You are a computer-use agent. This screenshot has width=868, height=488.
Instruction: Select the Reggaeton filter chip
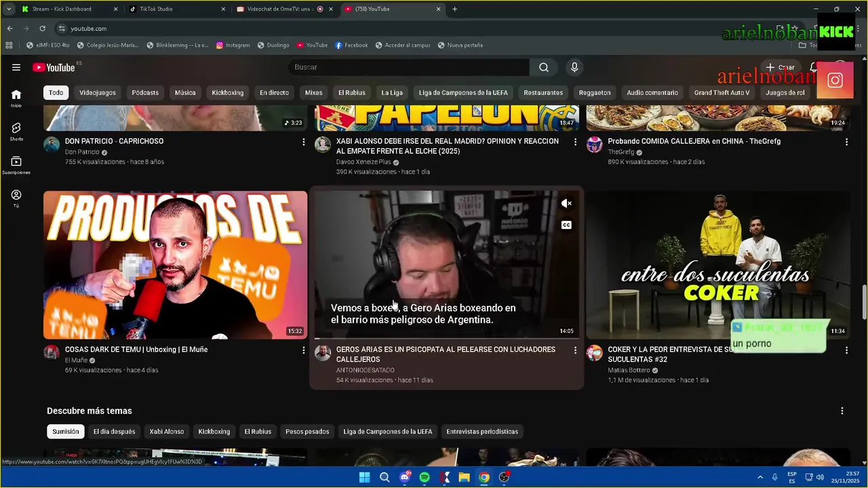(x=595, y=93)
